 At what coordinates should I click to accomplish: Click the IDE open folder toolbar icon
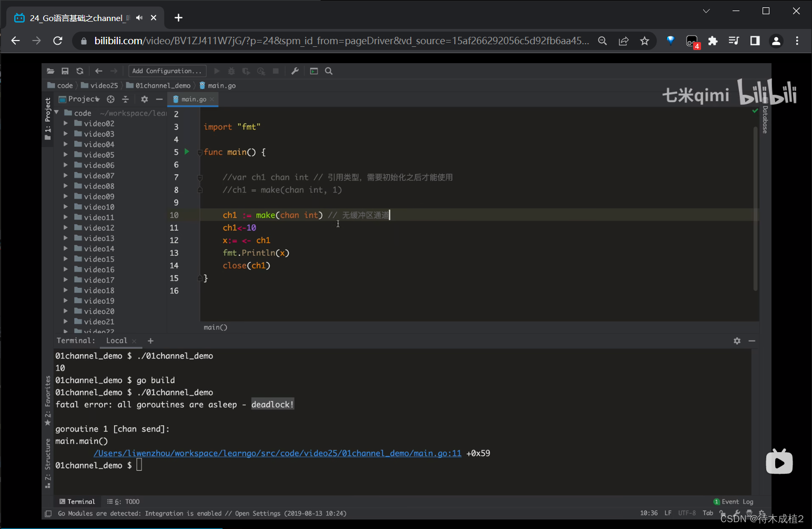[x=50, y=71]
